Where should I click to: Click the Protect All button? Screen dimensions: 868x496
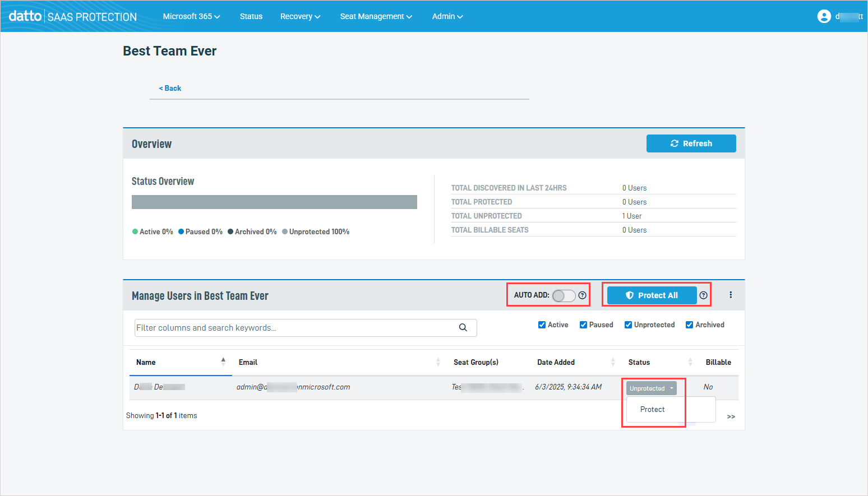tap(652, 295)
